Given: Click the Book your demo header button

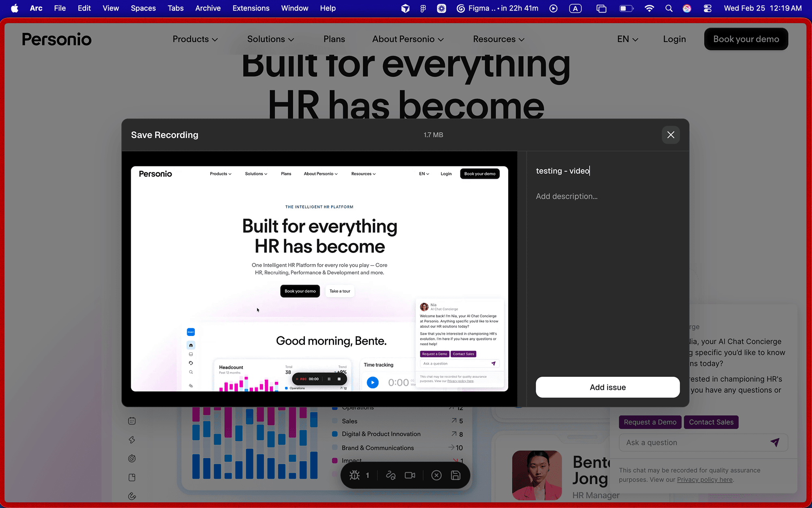Looking at the screenshot, I should point(746,39).
